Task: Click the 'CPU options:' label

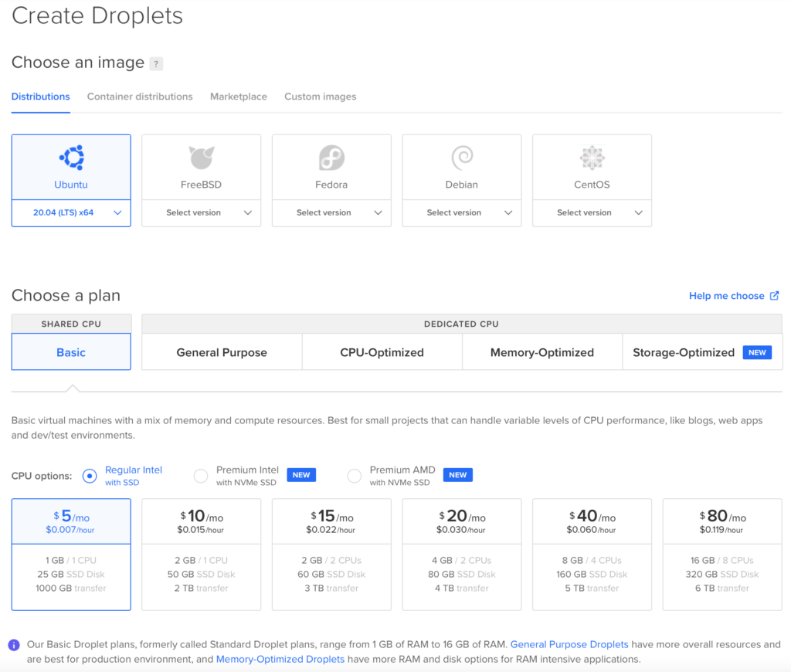Action: [x=42, y=476]
